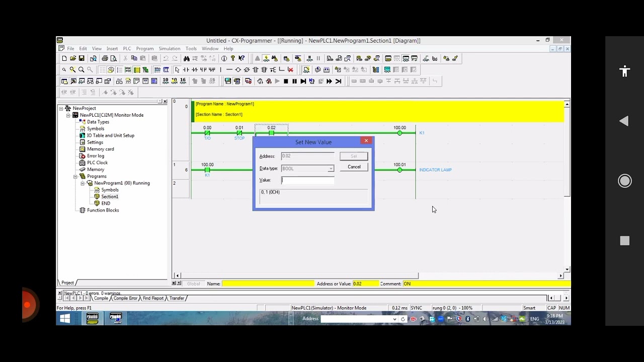Select Function Blocks tree item
The image size is (644, 362).
(x=103, y=210)
